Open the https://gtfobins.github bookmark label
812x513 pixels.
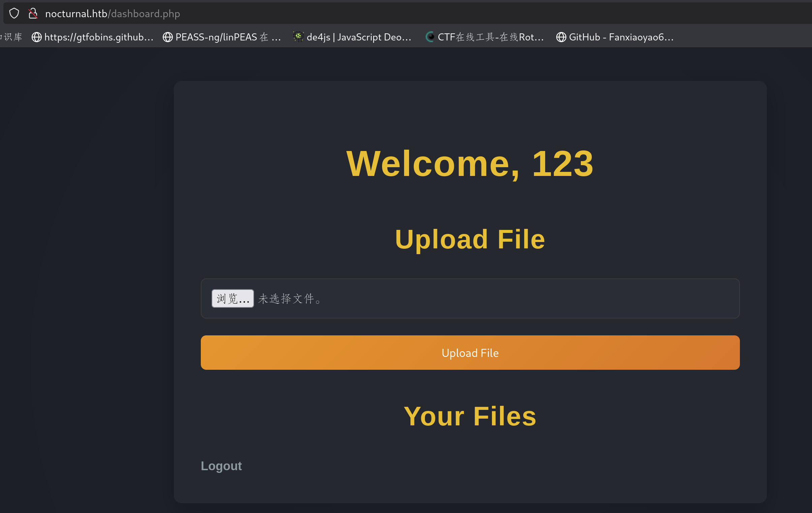(98, 37)
